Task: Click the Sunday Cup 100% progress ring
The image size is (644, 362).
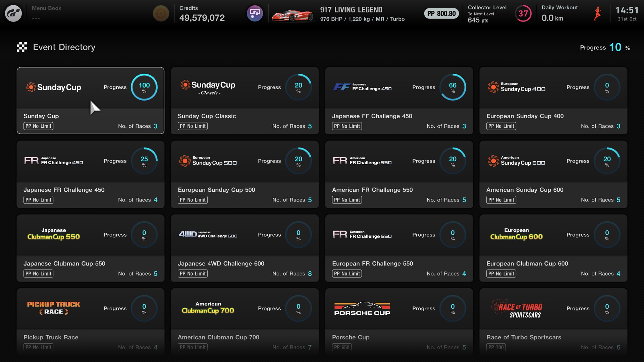Action: 144,87
